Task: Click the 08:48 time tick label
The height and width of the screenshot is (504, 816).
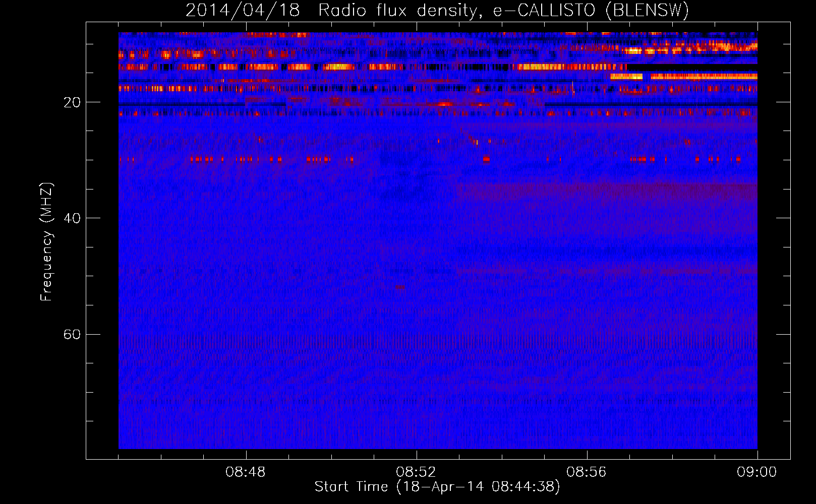Action: [x=246, y=472]
